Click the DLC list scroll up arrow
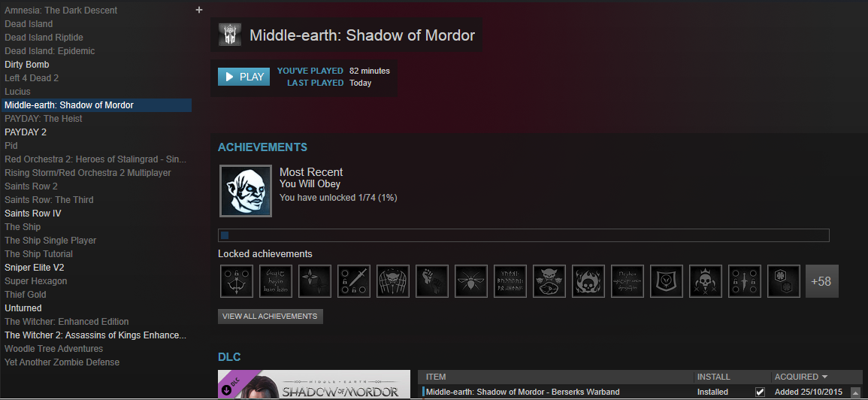Viewport: 868px width, 400px height. pyautogui.click(x=856, y=392)
